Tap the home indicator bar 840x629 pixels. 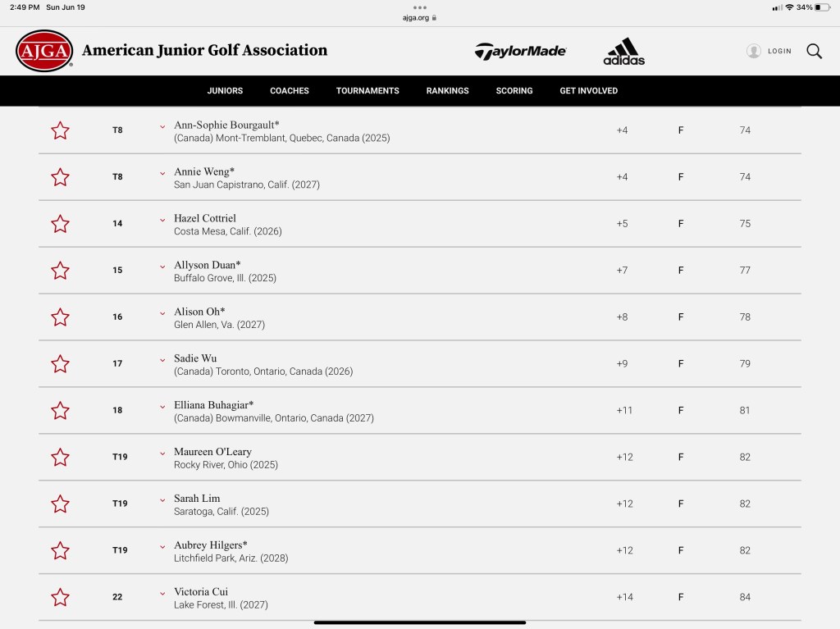click(420, 622)
